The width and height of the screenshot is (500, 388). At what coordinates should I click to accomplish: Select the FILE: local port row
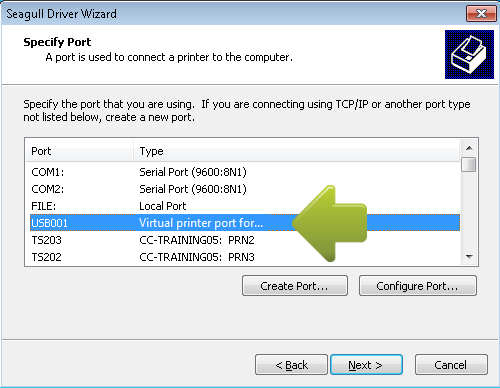[245, 206]
